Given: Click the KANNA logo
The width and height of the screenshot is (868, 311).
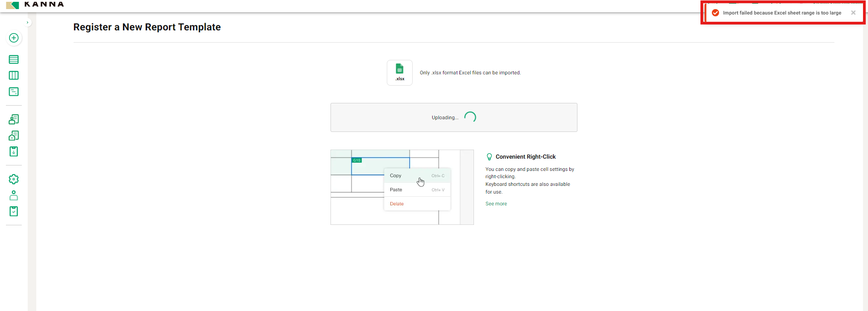Looking at the screenshot, I should 35,4.
